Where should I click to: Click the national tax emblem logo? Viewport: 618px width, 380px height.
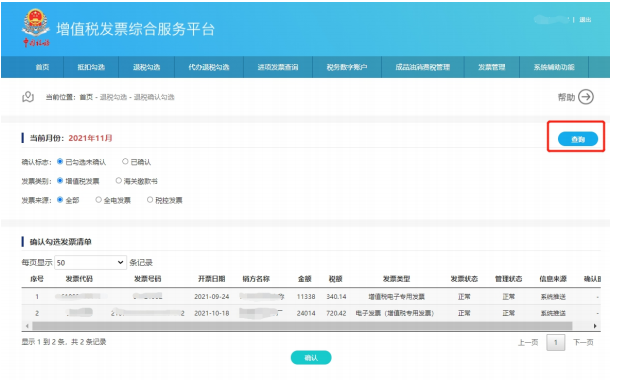[35, 28]
